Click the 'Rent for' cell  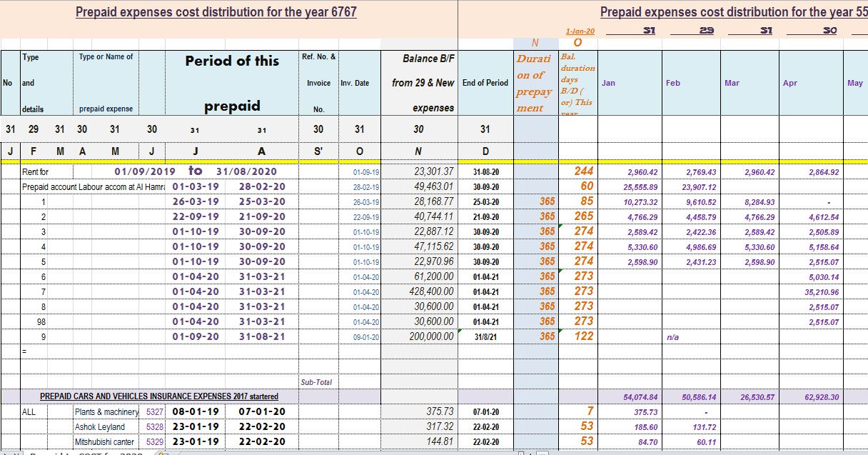[36, 172]
